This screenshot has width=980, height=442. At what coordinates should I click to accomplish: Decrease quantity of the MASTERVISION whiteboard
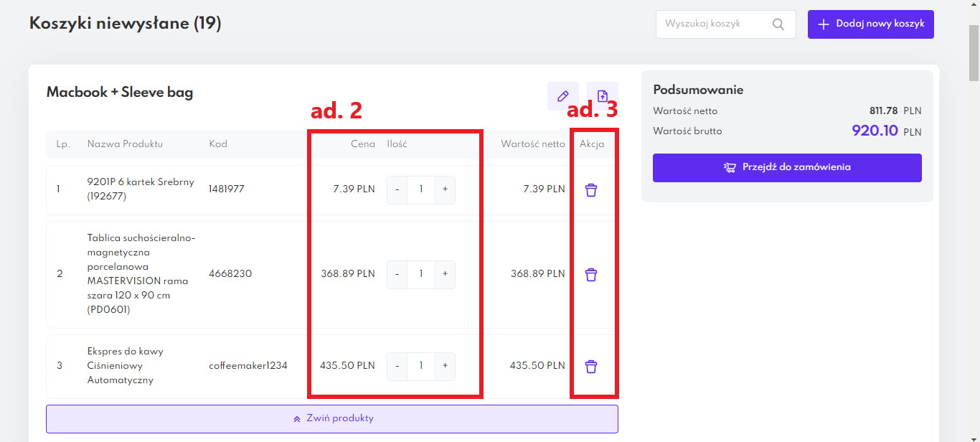397,275
